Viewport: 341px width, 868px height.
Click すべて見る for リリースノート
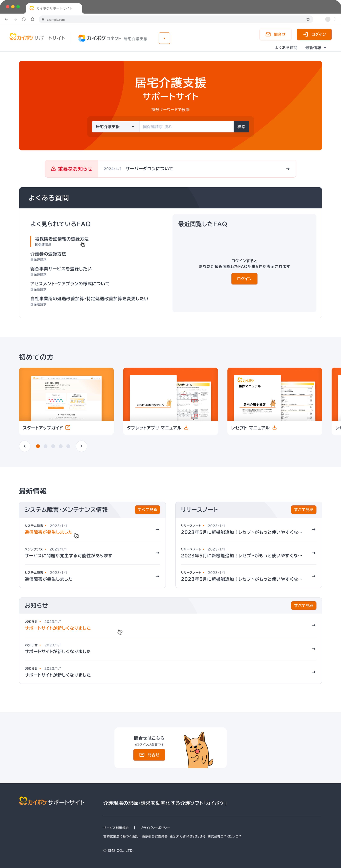tap(304, 510)
